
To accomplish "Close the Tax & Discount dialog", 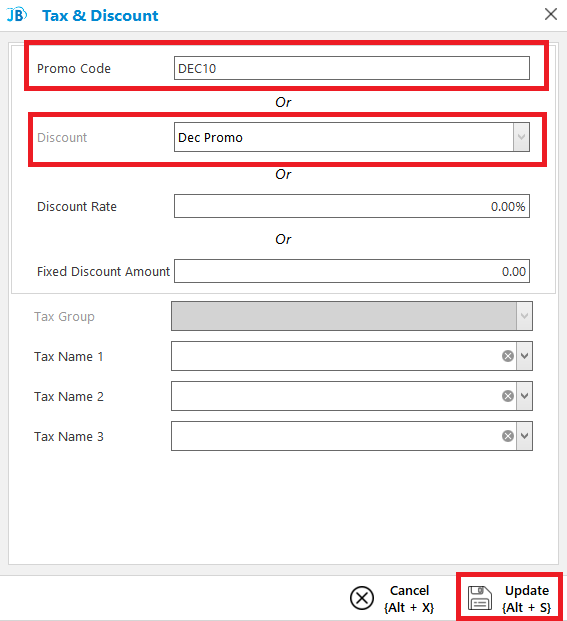I will click(x=551, y=15).
